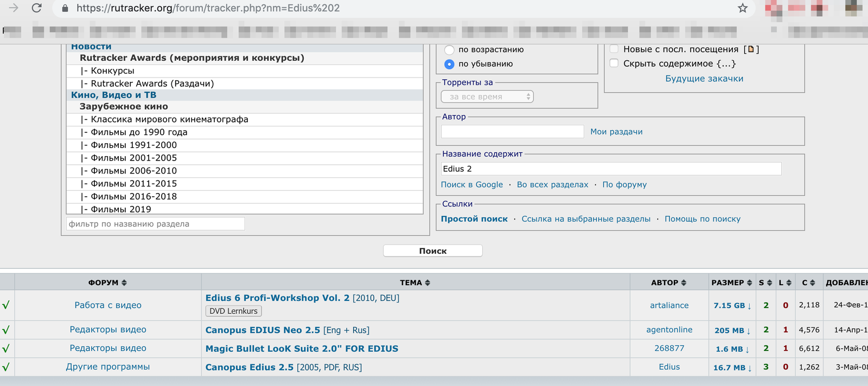Reload the page with the browser refresh icon
This screenshot has height=386, width=868.
pyautogui.click(x=36, y=8)
